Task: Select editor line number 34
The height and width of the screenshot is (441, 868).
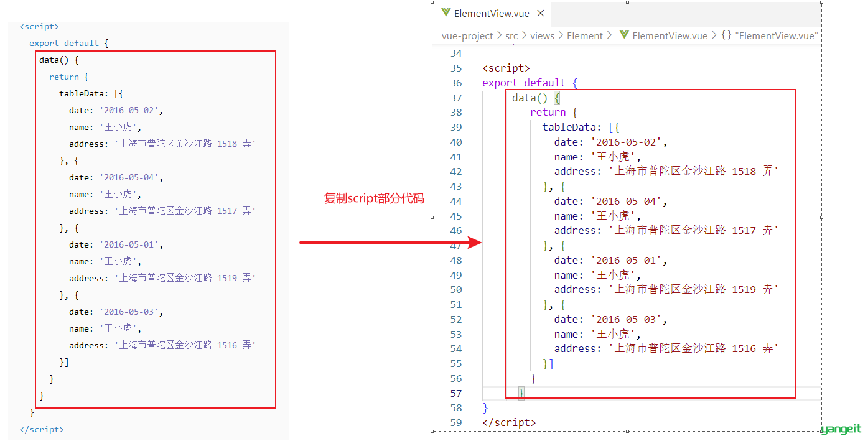Action: tap(455, 53)
